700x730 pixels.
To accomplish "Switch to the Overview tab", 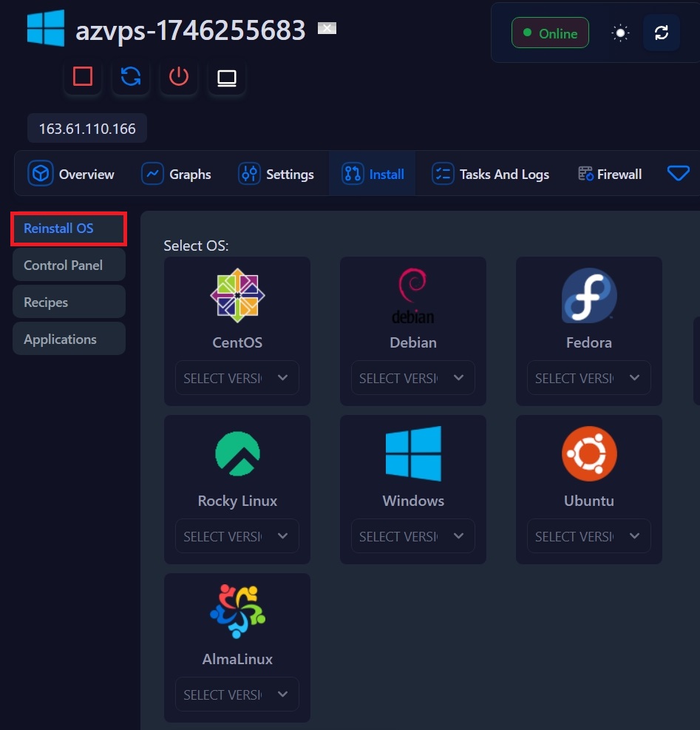I will click(x=72, y=175).
